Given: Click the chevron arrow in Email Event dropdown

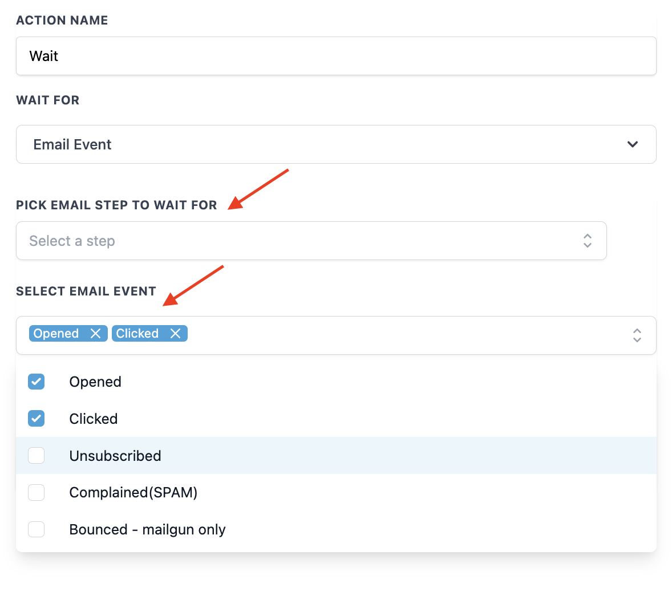Looking at the screenshot, I should (x=632, y=144).
